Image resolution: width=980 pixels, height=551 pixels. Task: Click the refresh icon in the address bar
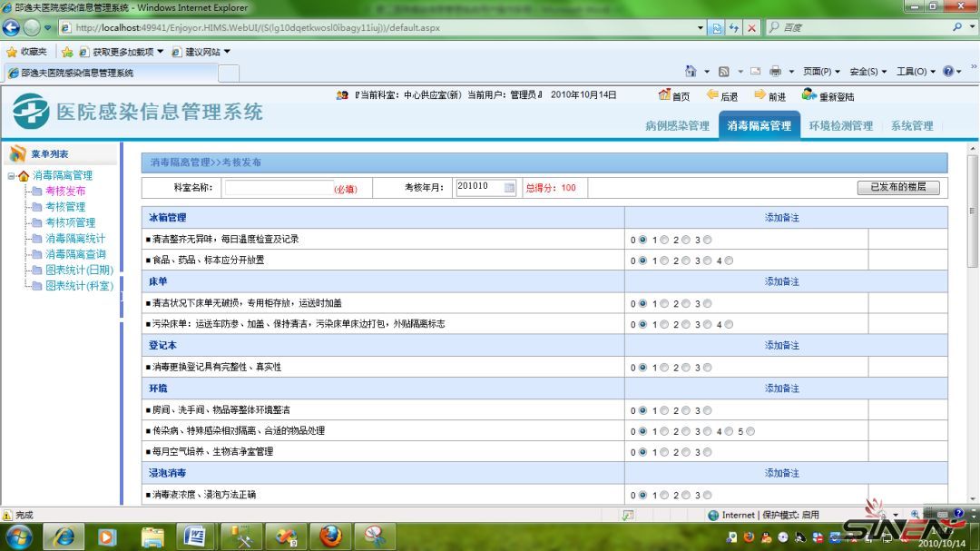pyautogui.click(x=734, y=27)
